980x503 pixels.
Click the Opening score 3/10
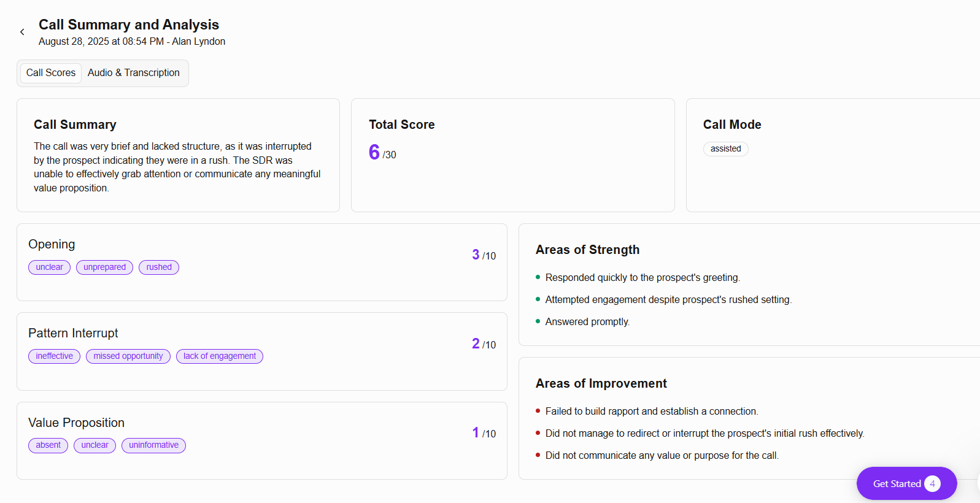[484, 255]
